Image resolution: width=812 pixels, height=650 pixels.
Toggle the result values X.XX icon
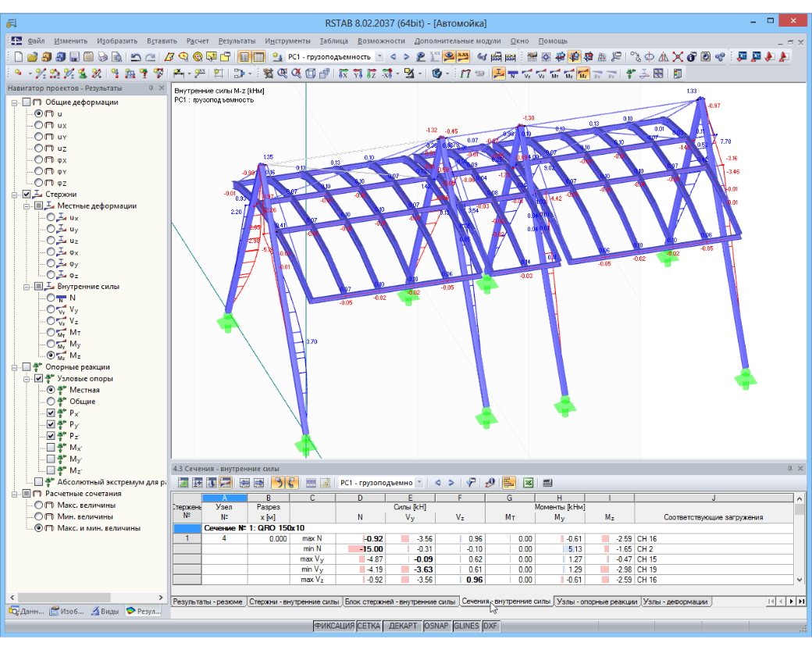[x=463, y=56]
